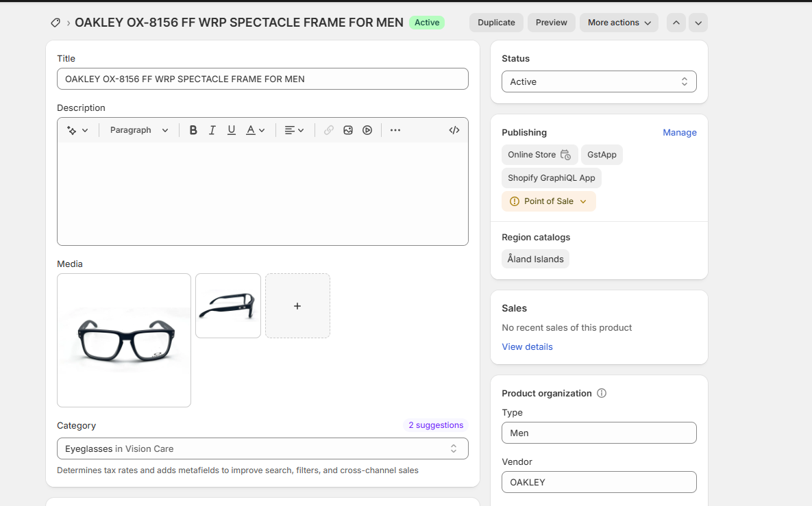Select the side-view glasses thumbnail
The height and width of the screenshot is (506, 812).
228,306
